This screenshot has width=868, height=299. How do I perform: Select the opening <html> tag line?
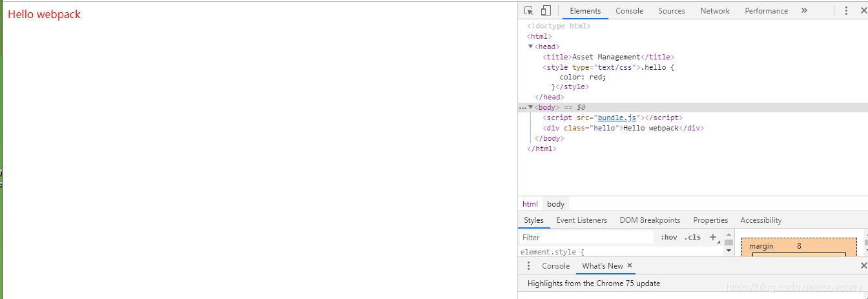tap(540, 36)
